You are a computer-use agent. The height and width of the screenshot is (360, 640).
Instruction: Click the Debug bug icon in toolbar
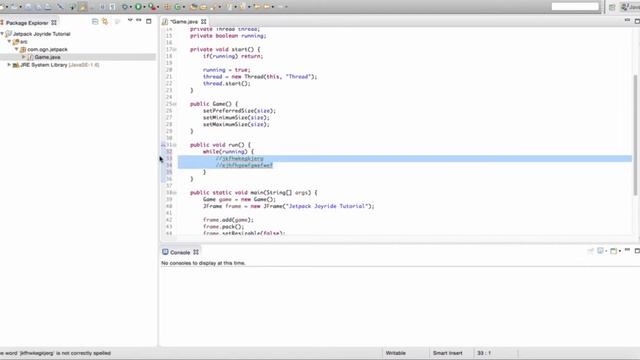click(x=124, y=7)
